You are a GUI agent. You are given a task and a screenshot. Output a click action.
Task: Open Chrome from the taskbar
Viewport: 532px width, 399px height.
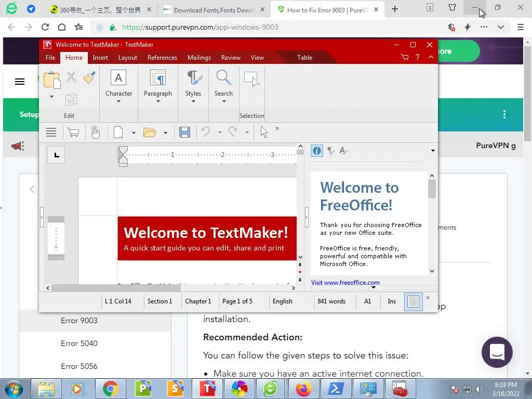point(110,389)
